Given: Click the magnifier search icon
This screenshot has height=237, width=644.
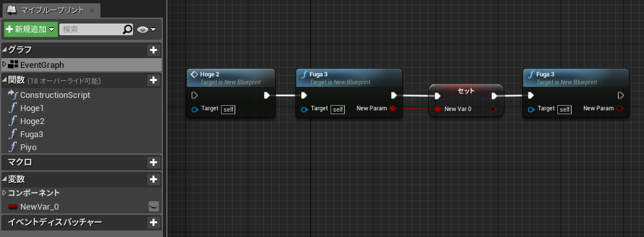Looking at the screenshot, I should tap(128, 29).
